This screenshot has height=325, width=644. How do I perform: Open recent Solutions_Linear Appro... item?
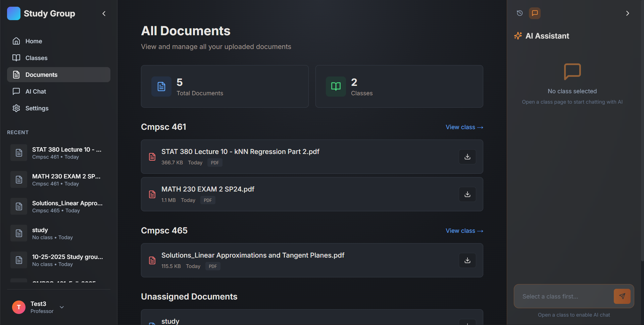[59, 207]
